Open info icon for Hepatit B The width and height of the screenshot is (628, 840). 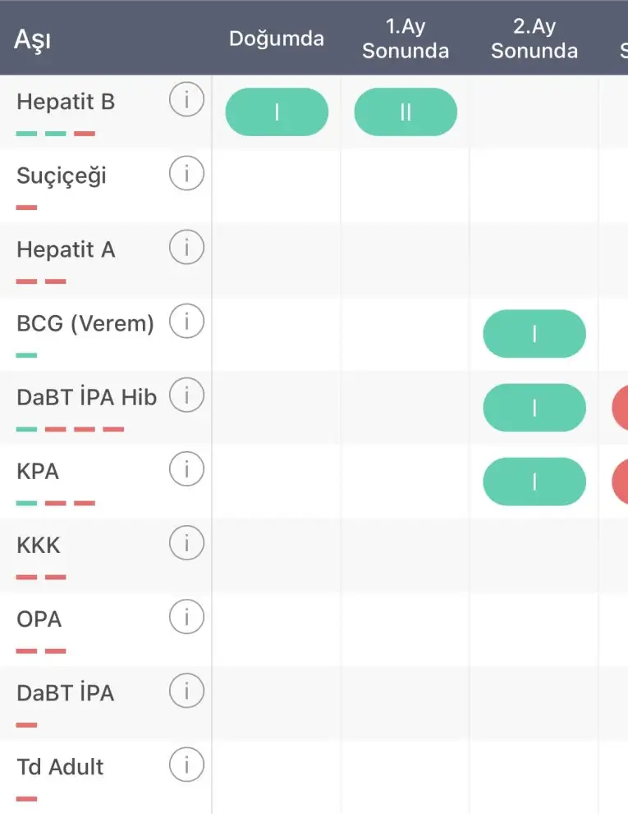[186, 102]
